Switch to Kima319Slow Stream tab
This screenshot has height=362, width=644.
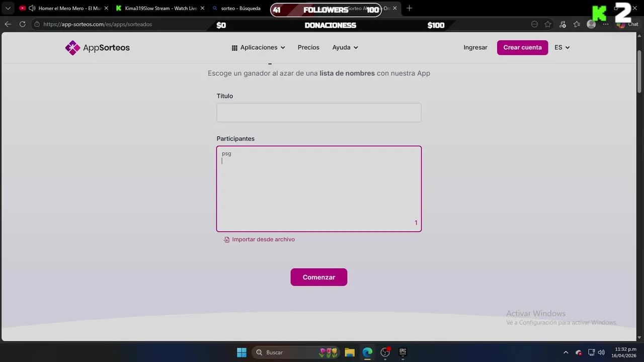point(160,8)
